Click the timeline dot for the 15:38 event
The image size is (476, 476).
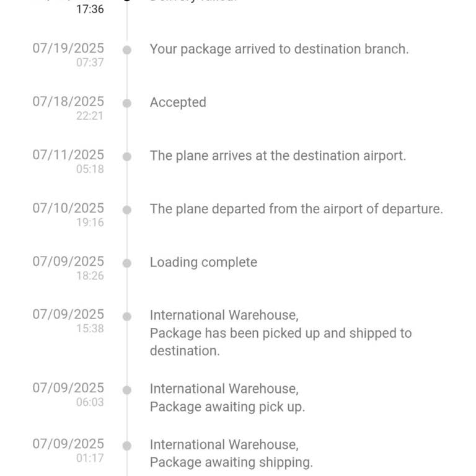click(127, 317)
